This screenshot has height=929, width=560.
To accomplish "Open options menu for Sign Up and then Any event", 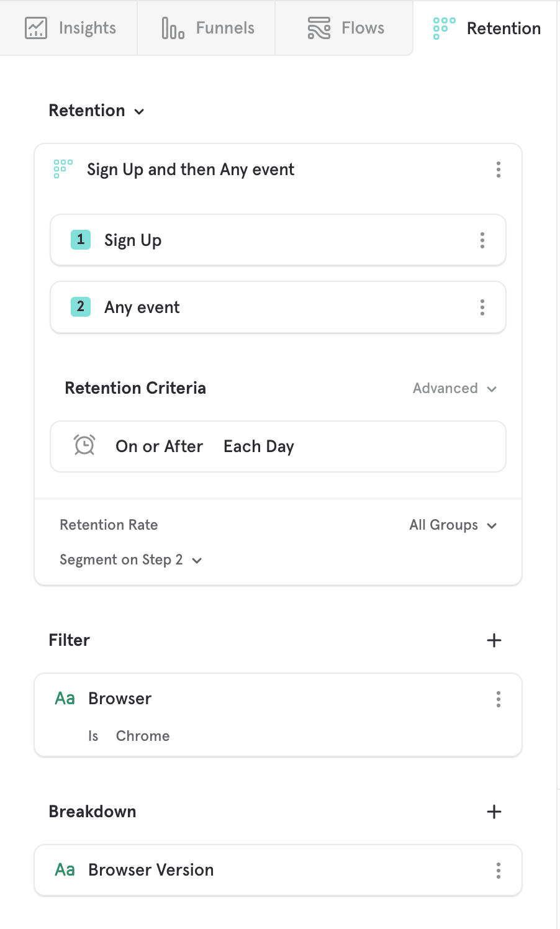I will (498, 170).
